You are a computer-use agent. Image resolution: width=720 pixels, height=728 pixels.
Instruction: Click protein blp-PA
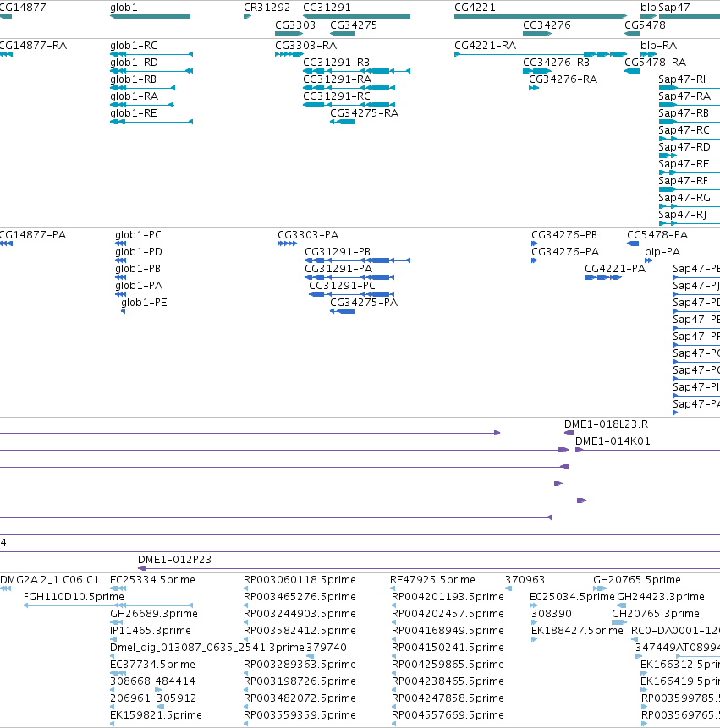[x=662, y=252]
